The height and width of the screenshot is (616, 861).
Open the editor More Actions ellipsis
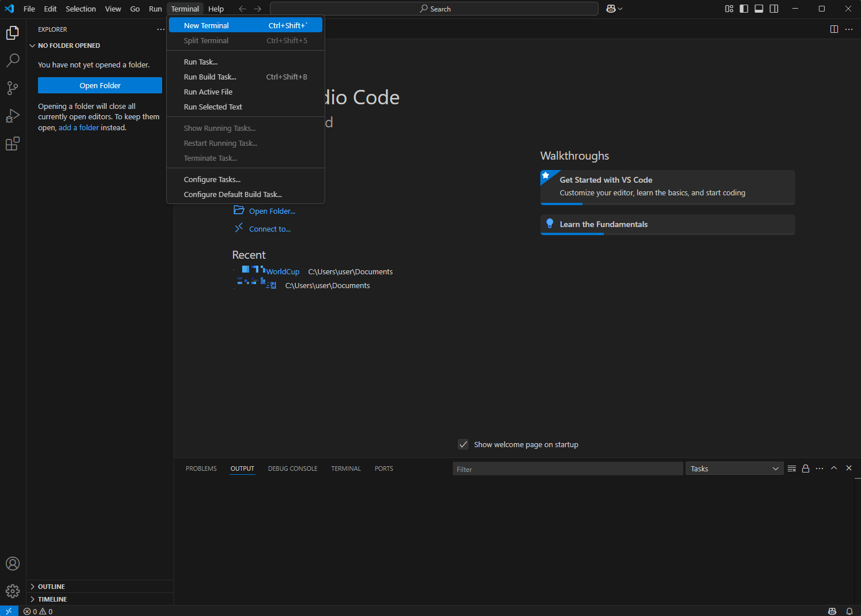pyautogui.click(x=849, y=29)
